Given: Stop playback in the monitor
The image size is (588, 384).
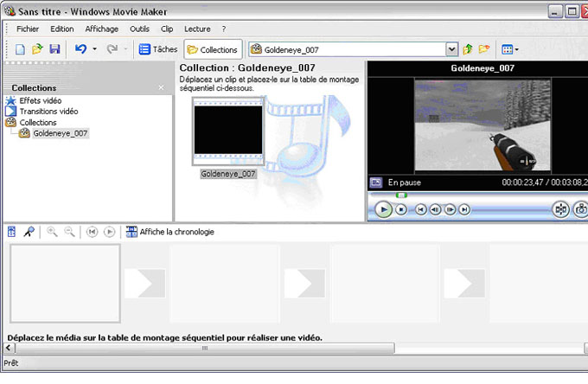Looking at the screenshot, I should (x=401, y=209).
